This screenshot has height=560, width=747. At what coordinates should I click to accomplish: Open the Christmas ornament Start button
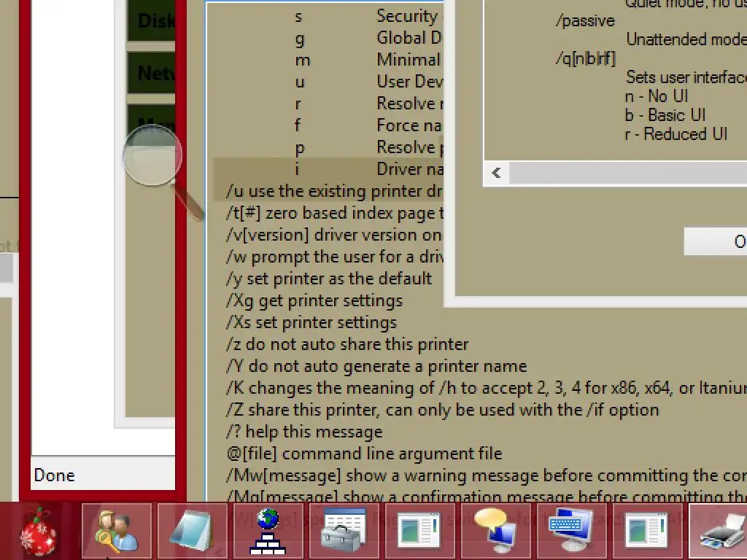coord(38,532)
